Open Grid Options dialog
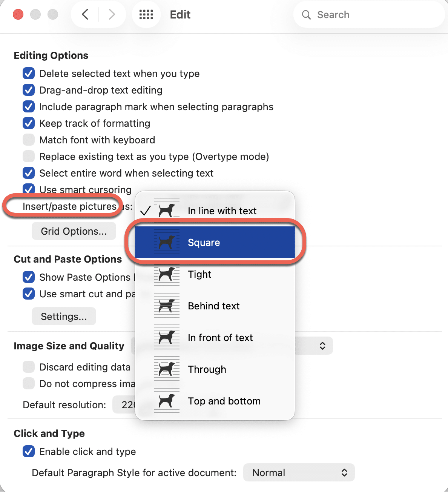This screenshot has height=492, width=448. click(x=74, y=231)
